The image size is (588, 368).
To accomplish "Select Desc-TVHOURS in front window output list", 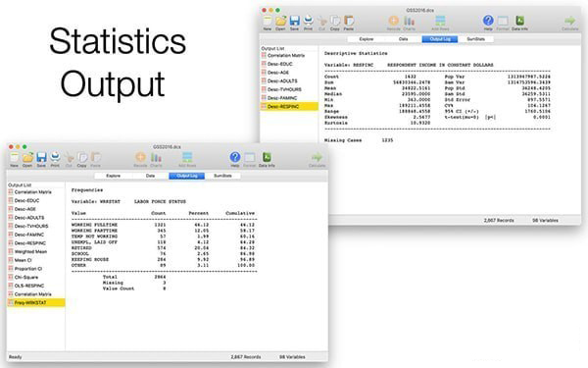I will tap(36, 226).
